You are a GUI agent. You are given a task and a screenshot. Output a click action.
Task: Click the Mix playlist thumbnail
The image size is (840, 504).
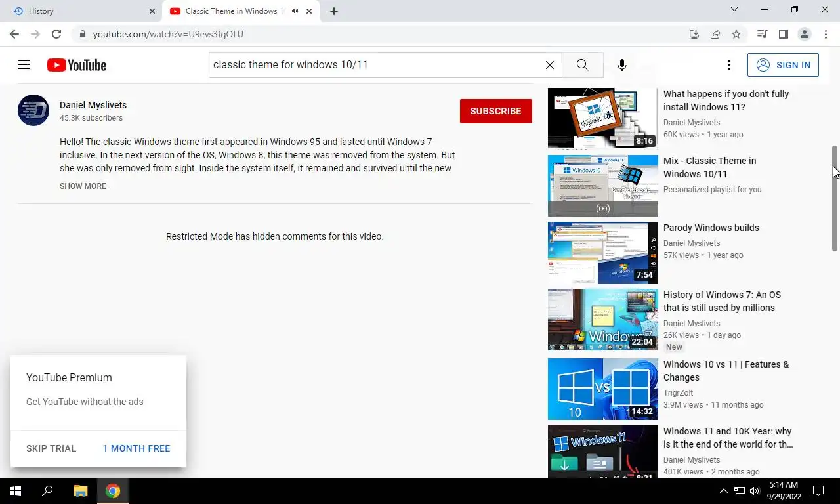[x=603, y=186]
